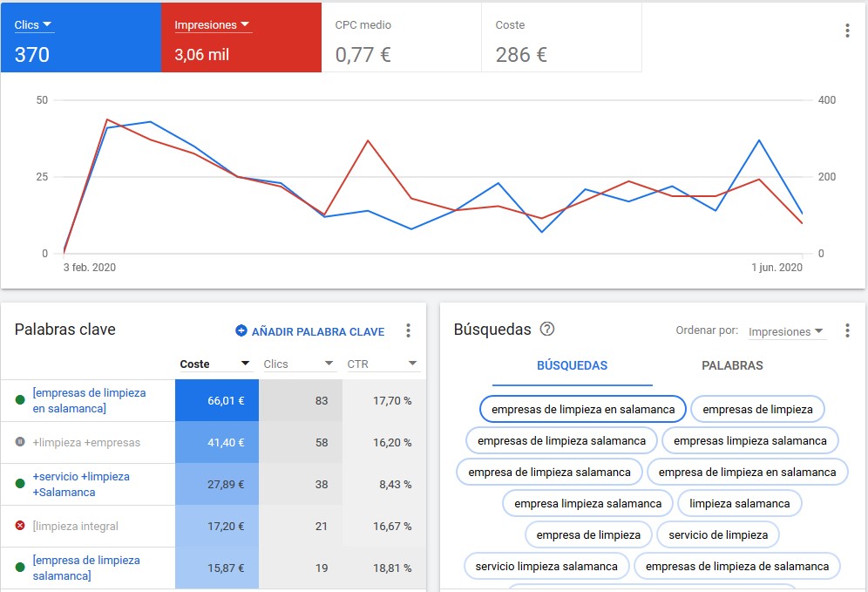Click red removed status icon for limpieza integral
This screenshot has height=592, width=868.
[20, 526]
